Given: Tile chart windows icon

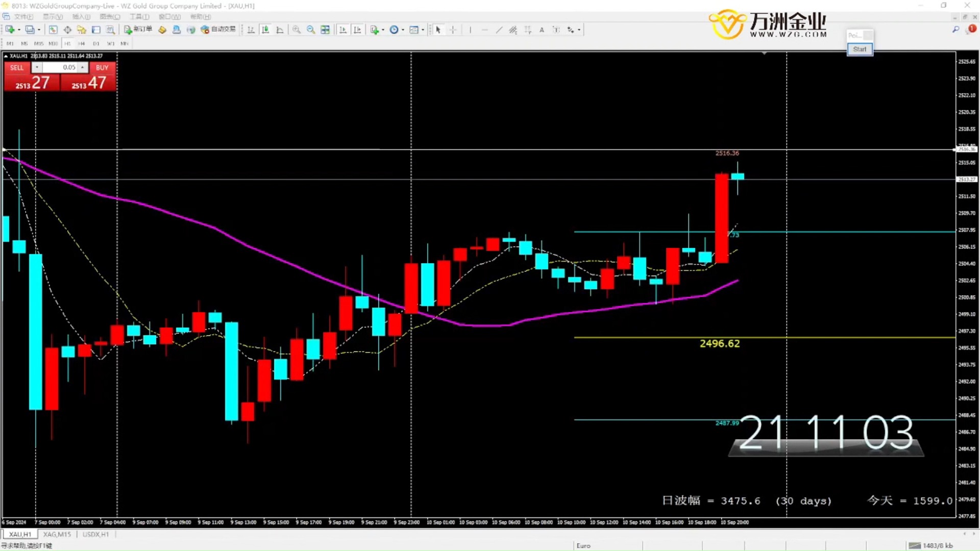Looking at the screenshot, I should [325, 30].
